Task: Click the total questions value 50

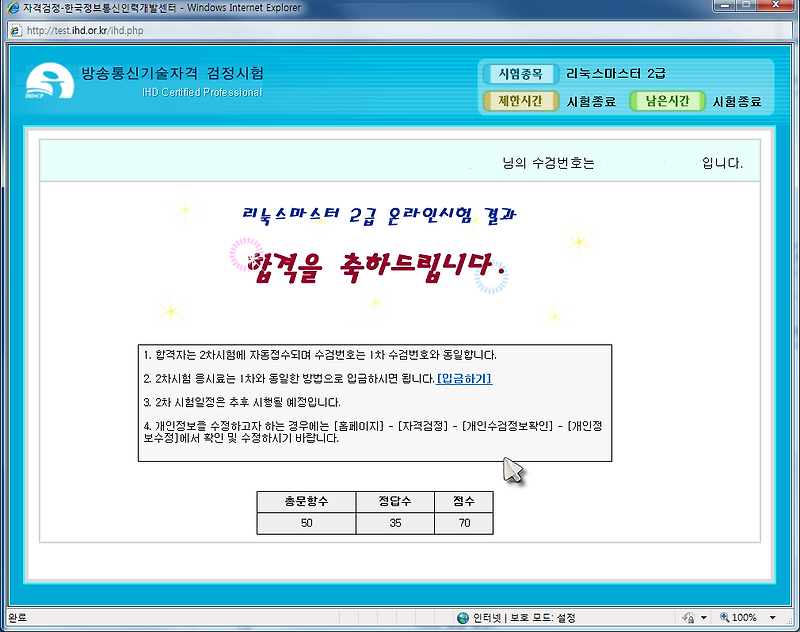Action: [x=306, y=523]
